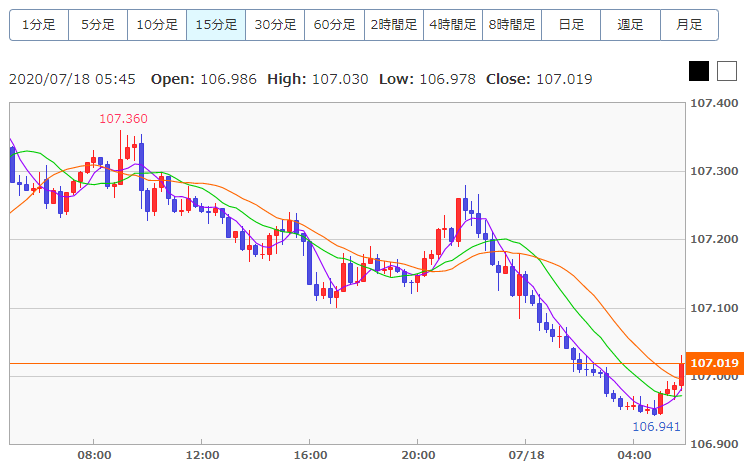Switch to 60分足 timeframe
Image resolution: width=751 pixels, height=467 pixels.
click(334, 25)
